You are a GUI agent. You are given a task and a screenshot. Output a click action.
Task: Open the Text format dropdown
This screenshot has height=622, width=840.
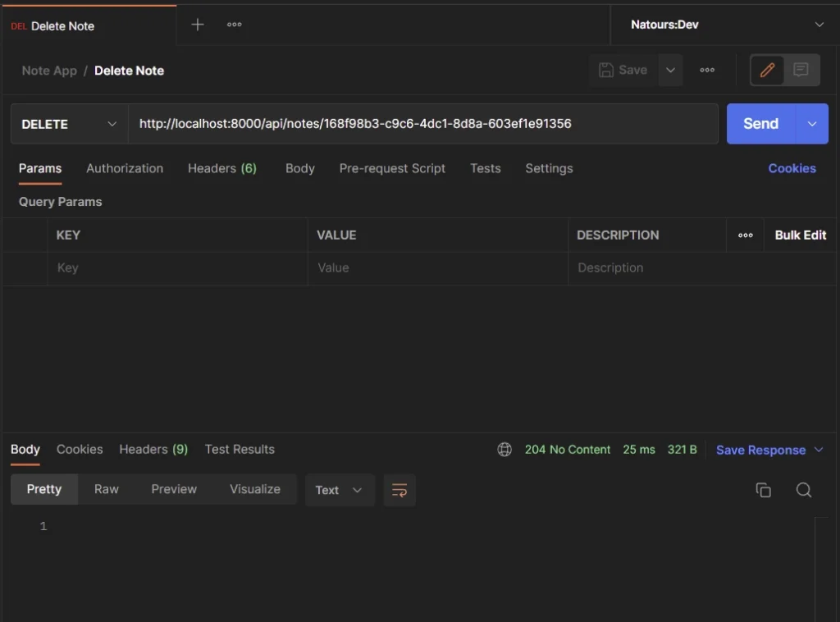(340, 490)
